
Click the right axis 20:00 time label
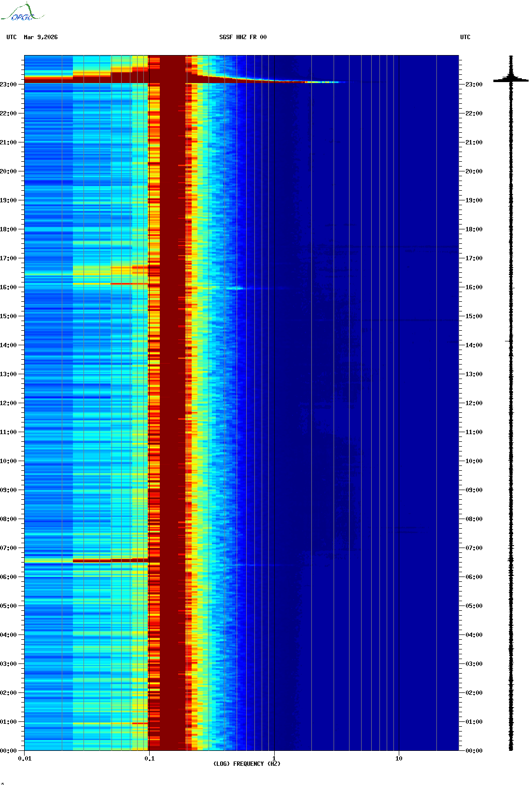[474, 171]
